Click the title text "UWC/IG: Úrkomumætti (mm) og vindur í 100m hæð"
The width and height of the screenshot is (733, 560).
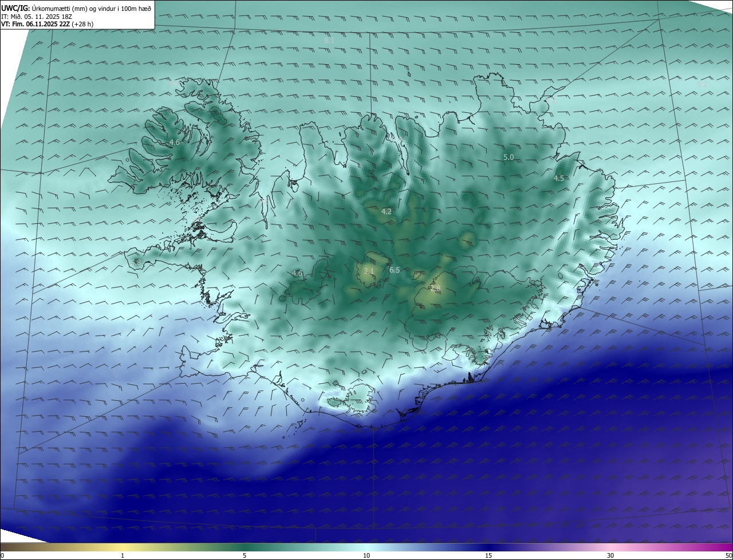point(76,8)
